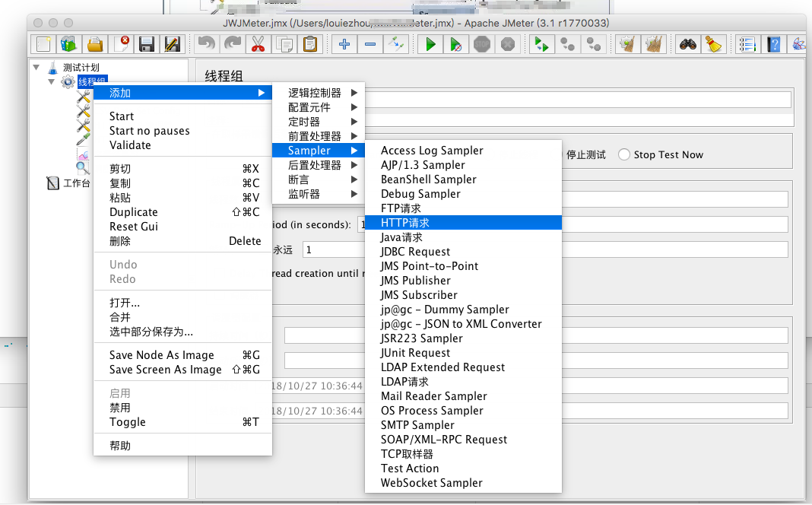This screenshot has width=812, height=505.
Task: Click 删除 Delete context menu entry
Action: tap(182, 241)
